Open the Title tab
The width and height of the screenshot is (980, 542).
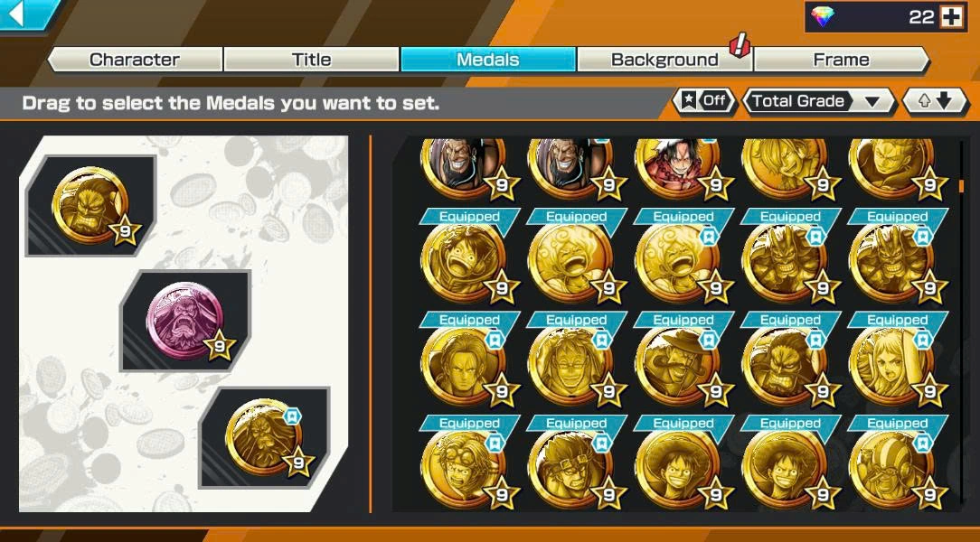click(311, 60)
